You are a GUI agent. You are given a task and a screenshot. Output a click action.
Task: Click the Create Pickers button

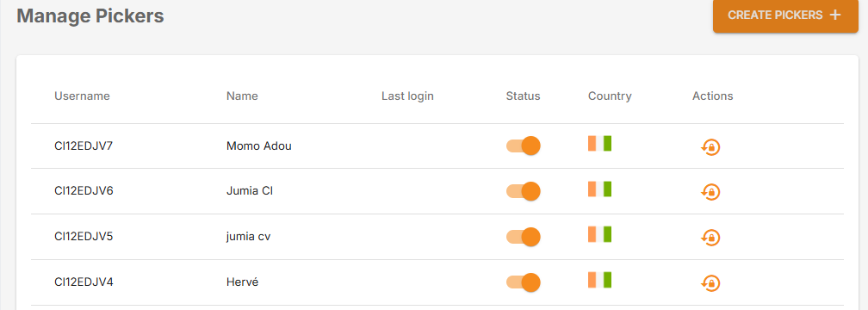[785, 15]
